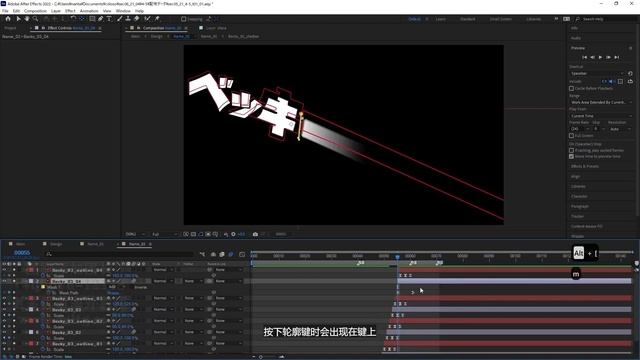Screen dimensions: 640x360
Task: Select the Rotation tool in toolbar
Action: [73, 19]
